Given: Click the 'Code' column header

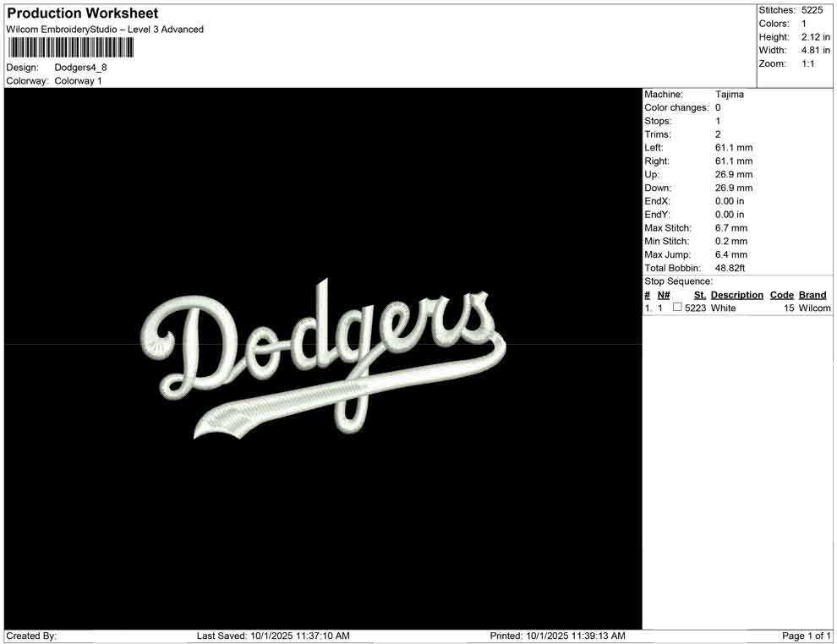Looking at the screenshot, I should coord(781,295).
